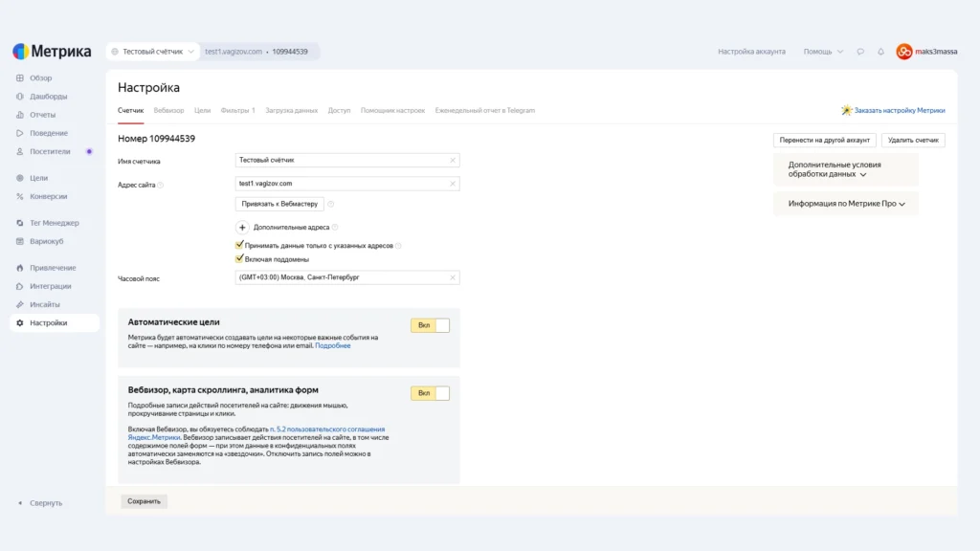Image resolution: width=980 pixels, height=551 pixels.
Task: Open Интеграции via its sidebar icon
Action: 20,286
